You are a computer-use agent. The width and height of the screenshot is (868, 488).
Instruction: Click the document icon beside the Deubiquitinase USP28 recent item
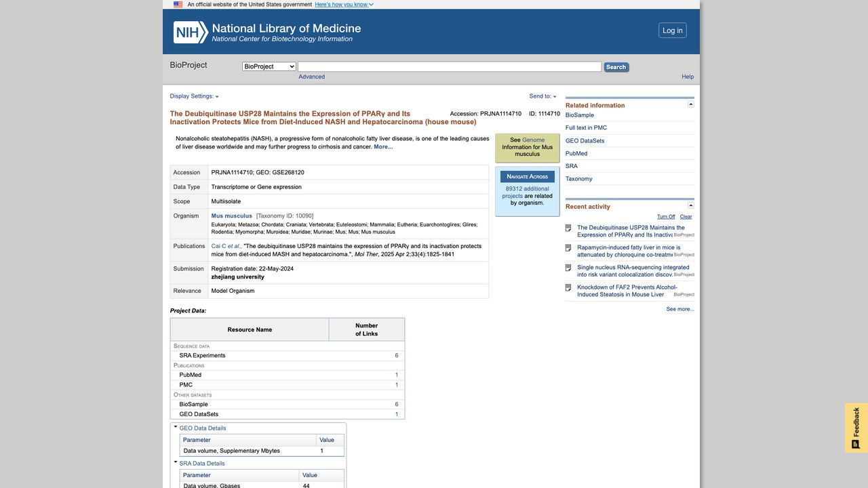click(568, 228)
